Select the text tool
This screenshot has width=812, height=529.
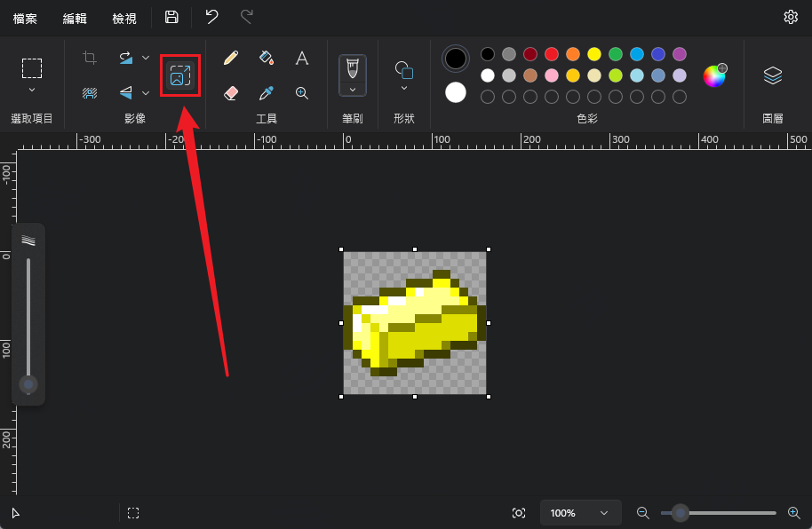click(x=302, y=58)
